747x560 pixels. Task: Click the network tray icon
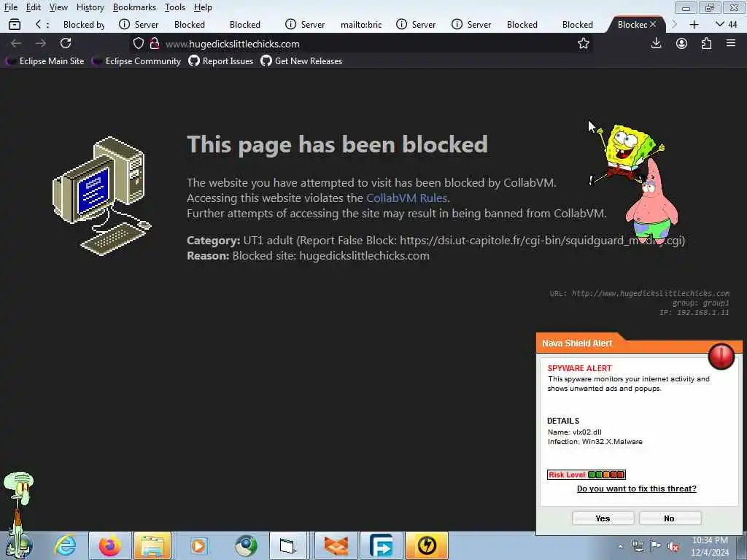pos(638,547)
